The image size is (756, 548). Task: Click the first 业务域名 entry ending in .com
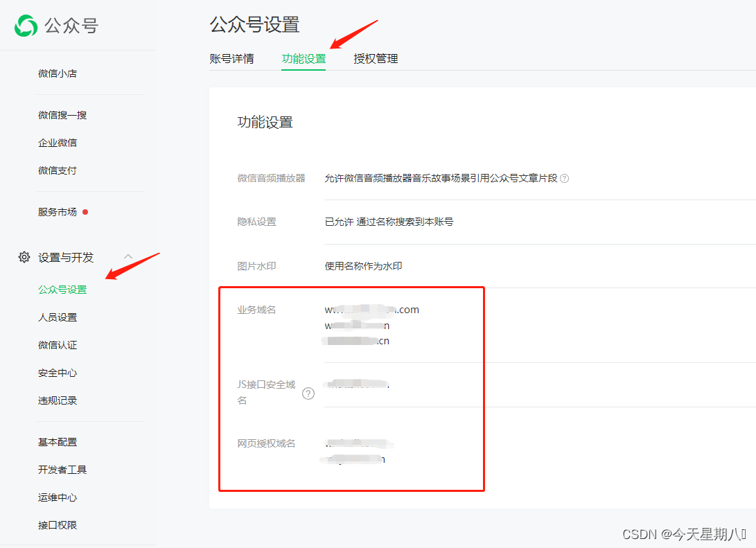(x=371, y=310)
